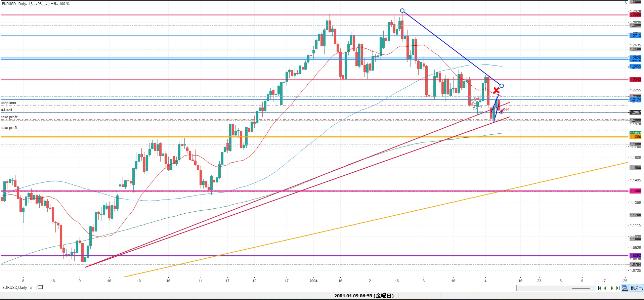Select the EURUSD,Daily tab
Viewport: 644px width, 300px height.
(x=15, y=288)
